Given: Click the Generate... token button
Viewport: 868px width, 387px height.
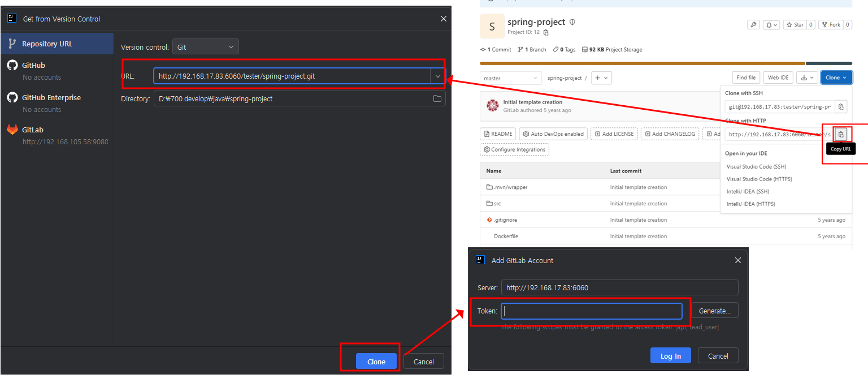Looking at the screenshot, I should [x=714, y=311].
